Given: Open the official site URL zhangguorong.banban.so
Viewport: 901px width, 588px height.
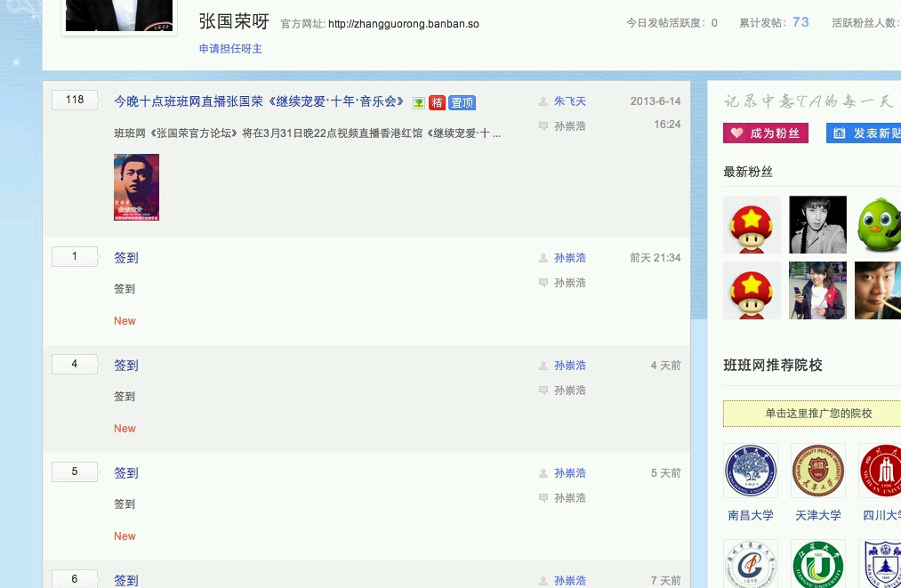Looking at the screenshot, I should (x=404, y=23).
